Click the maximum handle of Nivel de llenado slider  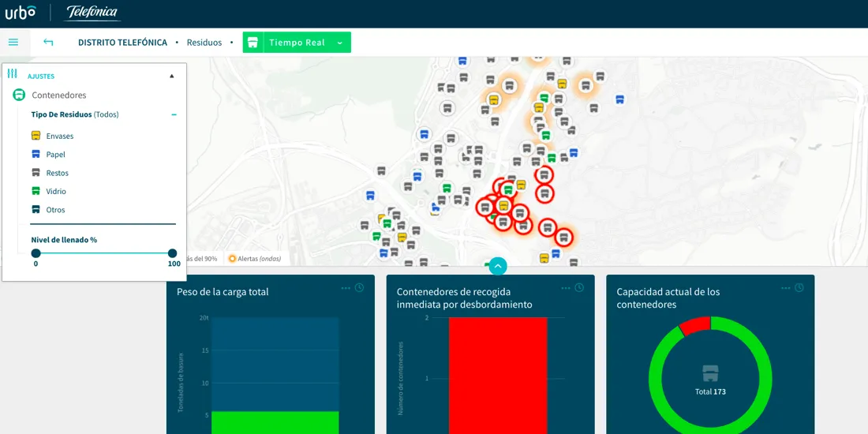click(172, 253)
